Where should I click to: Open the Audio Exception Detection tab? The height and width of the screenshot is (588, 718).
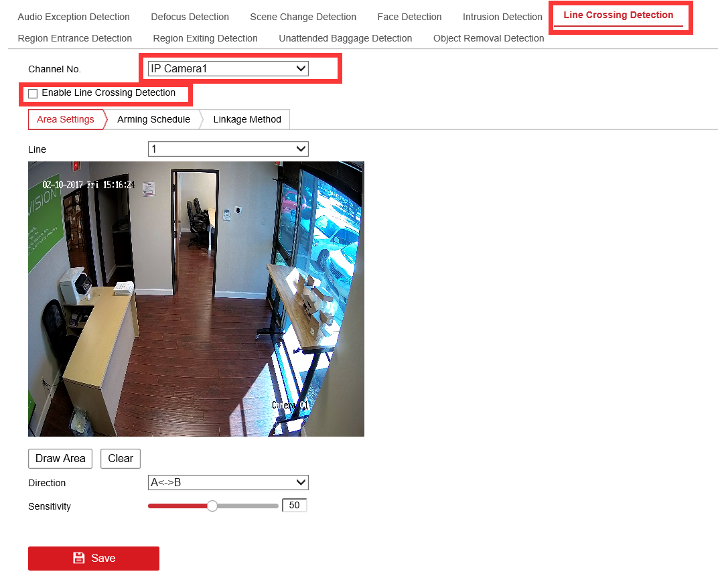pyautogui.click(x=74, y=17)
